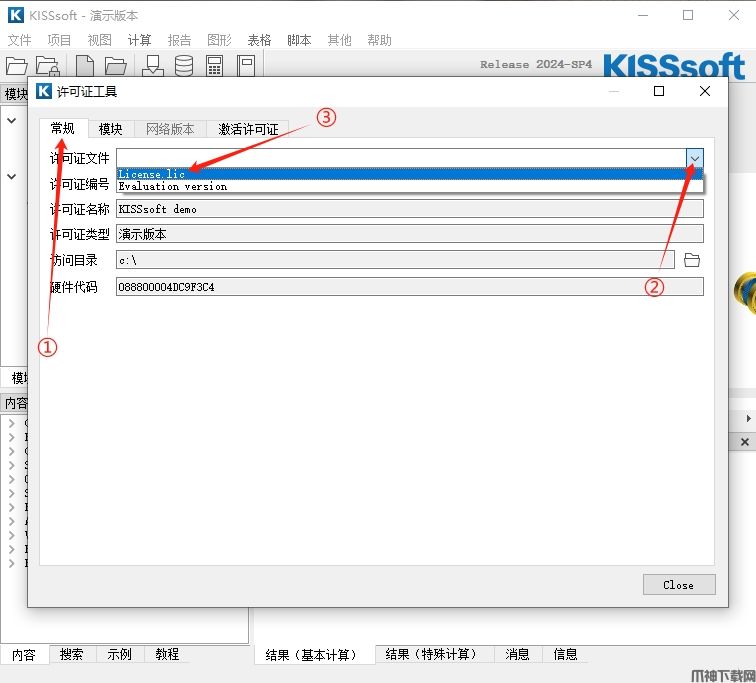Switch to the 模块 tab in license tool

click(110, 129)
